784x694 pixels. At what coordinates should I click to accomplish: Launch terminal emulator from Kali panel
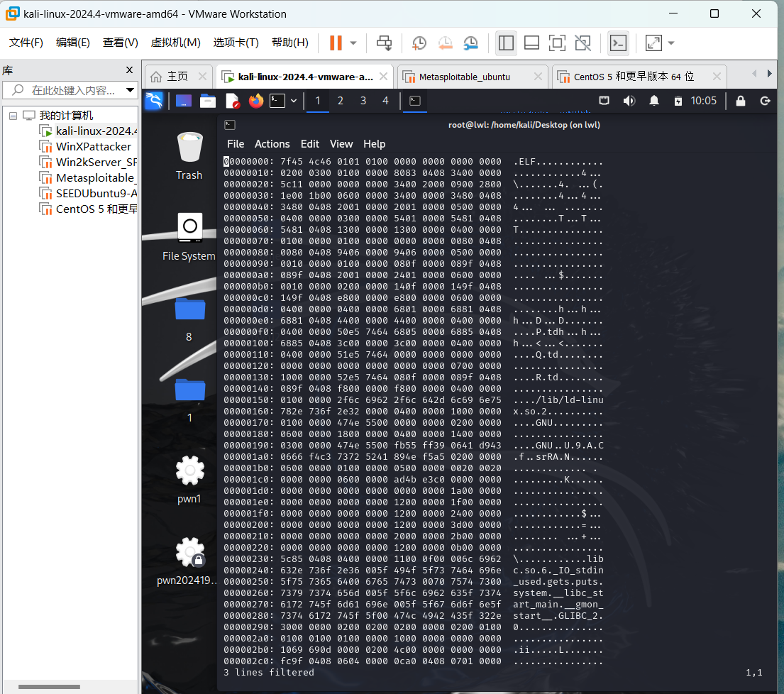point(277,101)
